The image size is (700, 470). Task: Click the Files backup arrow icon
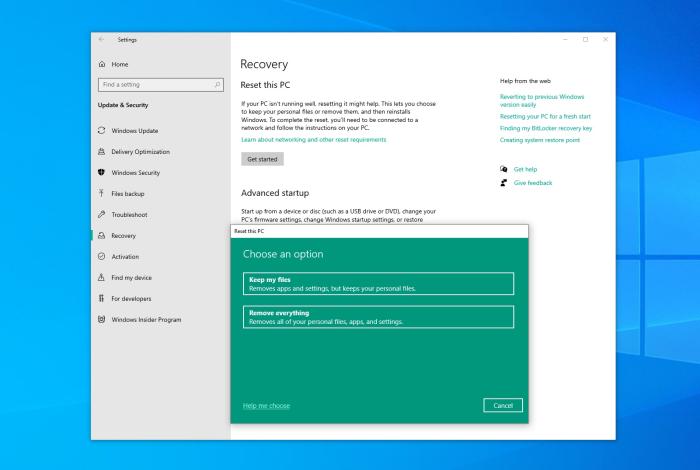[101, 194]
